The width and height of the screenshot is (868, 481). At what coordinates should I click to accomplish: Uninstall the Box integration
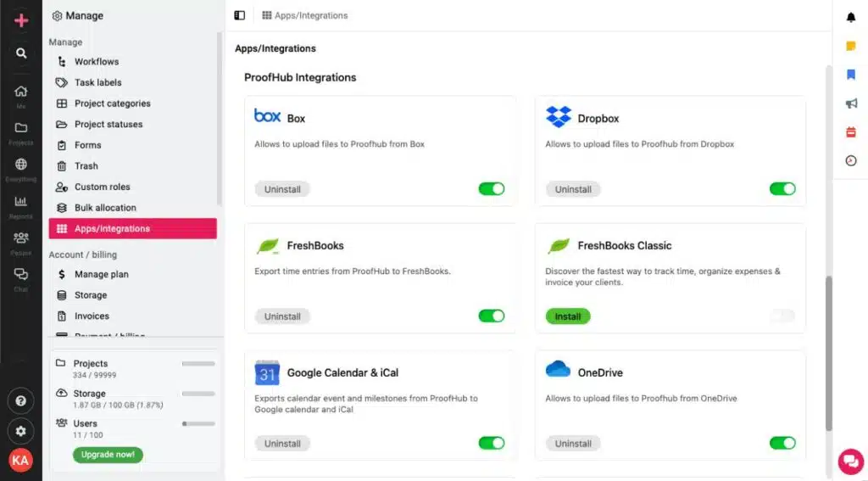click(x=282, y=189)
